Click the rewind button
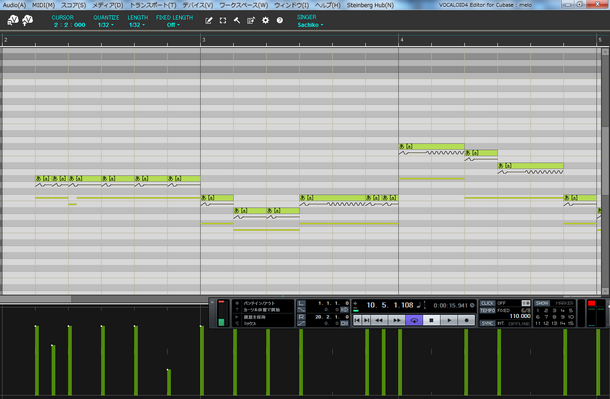 [x=379, y=320]
